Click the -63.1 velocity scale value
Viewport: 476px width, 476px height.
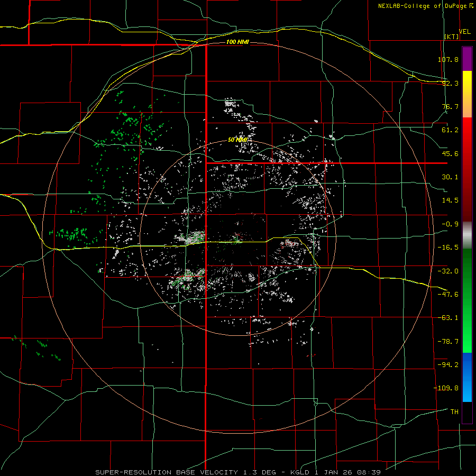click(448, 318)
